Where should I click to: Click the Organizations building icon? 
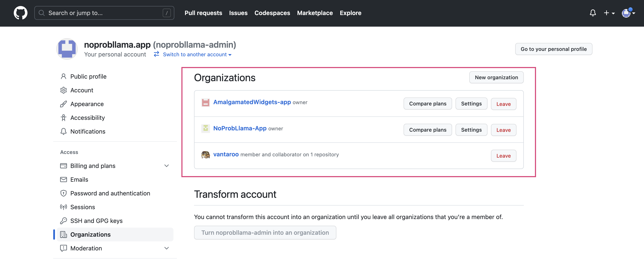[x=64, y=235]
